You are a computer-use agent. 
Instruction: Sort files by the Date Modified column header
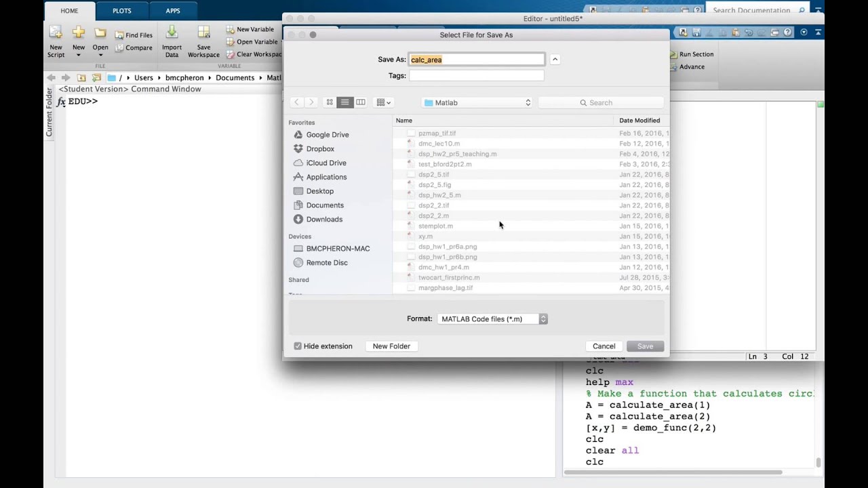pyautogui.click(x=642, y=121)
